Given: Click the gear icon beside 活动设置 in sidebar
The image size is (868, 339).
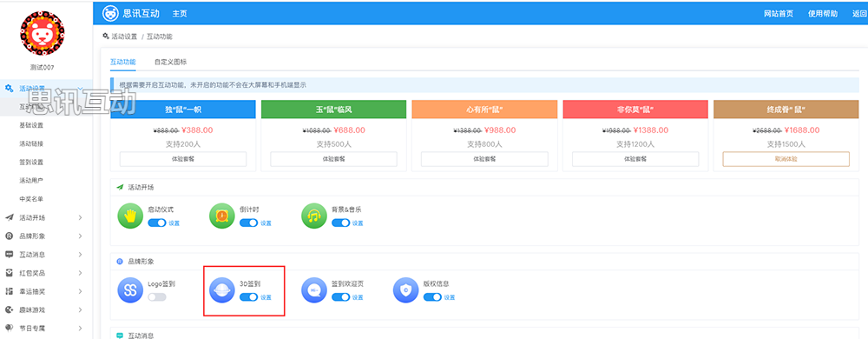Looking at the screenshot, I should [x=9, y=88].
